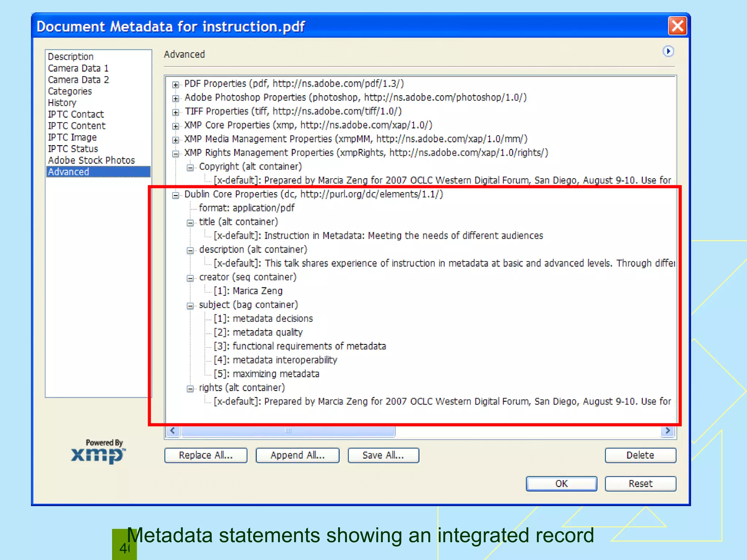Select '[2]: metadata quality' subject row
The height and width of the screenshot is (560, 747).
[x=258, y=332]
